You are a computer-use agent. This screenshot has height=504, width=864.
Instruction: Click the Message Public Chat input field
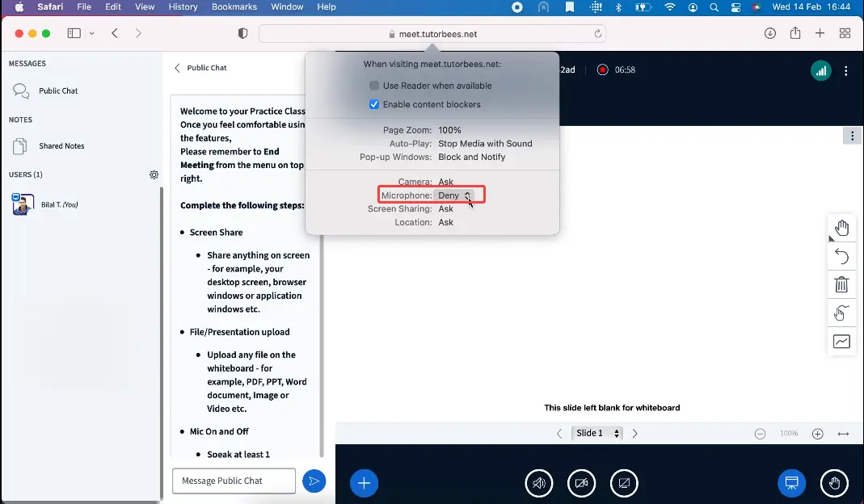click(234, 481)
